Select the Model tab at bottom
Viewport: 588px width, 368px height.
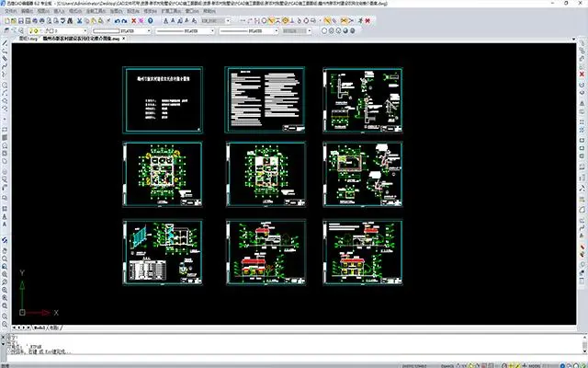(40, 328)
